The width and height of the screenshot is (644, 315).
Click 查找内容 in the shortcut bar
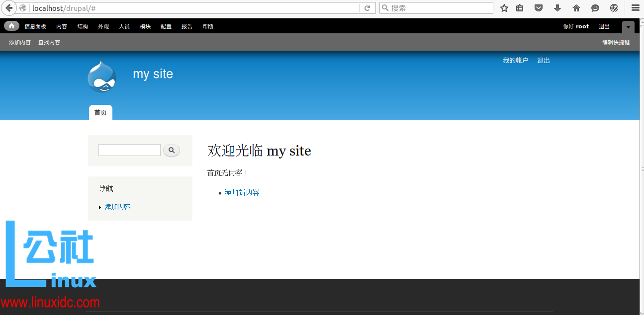tap(49, 42)
